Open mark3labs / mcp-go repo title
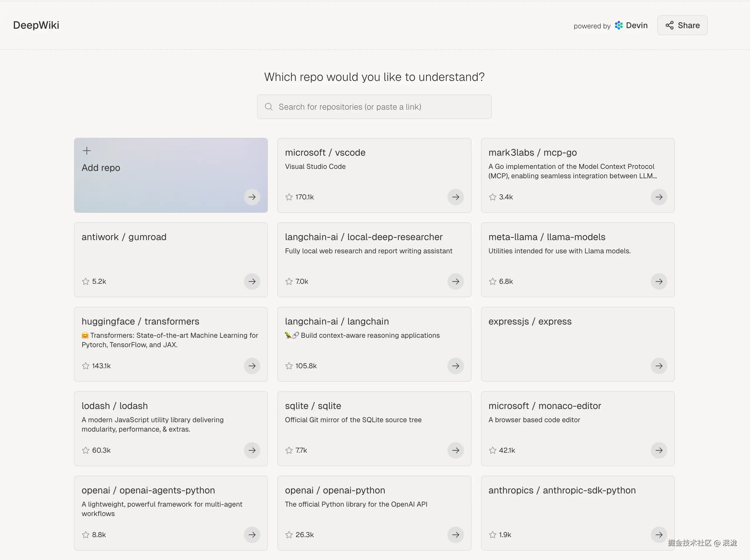The image size is (750, 560). click(532, 152)
